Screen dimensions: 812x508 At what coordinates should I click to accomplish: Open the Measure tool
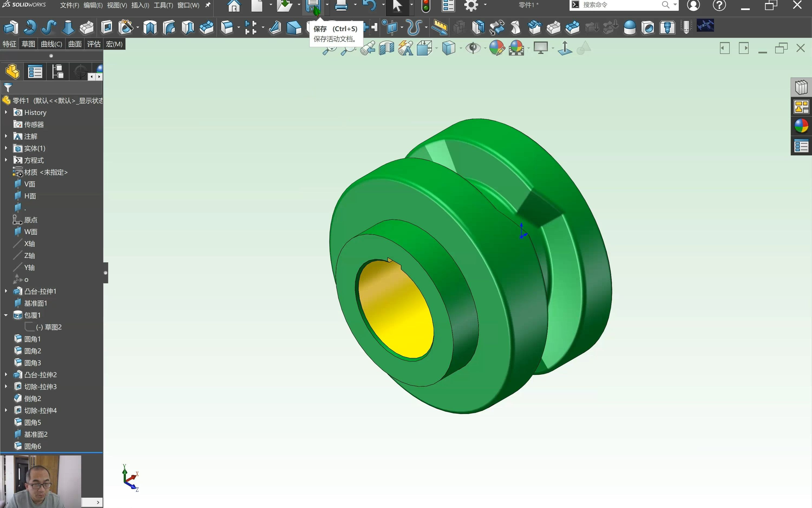coord(439,27)
